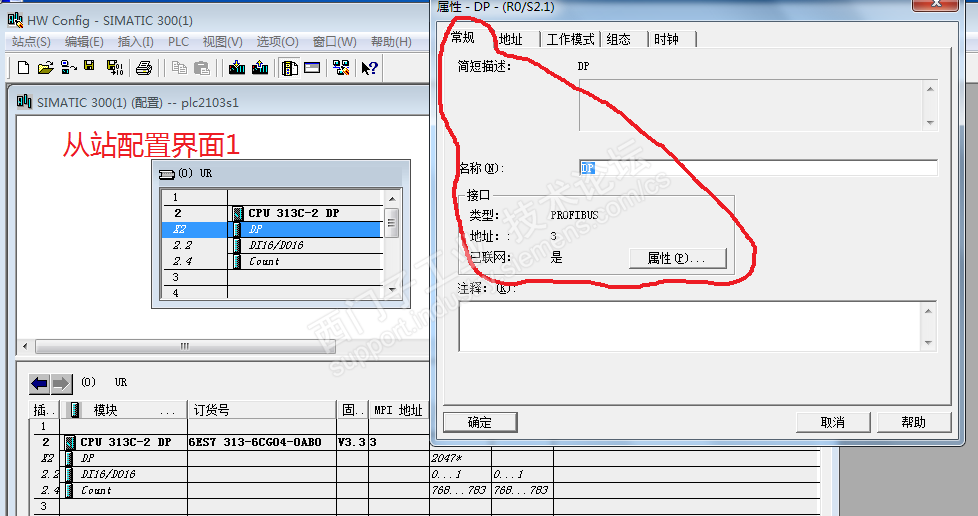The width and height of the screenshot is (978, 516).
Task: Select the highlighted DP row in rack
Action: click(273, 230)
